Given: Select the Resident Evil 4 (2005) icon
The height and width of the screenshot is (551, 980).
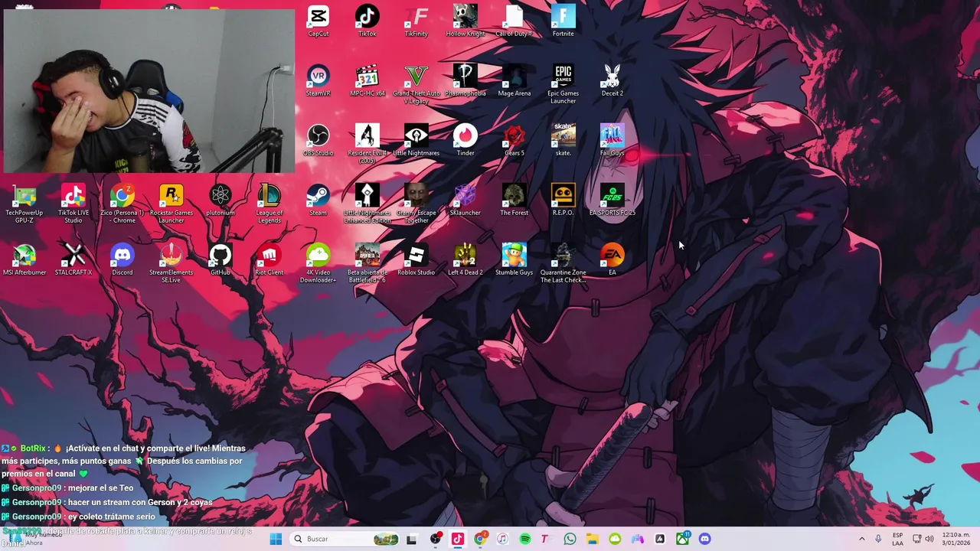Looking at the screenshot, I should 367,144.
